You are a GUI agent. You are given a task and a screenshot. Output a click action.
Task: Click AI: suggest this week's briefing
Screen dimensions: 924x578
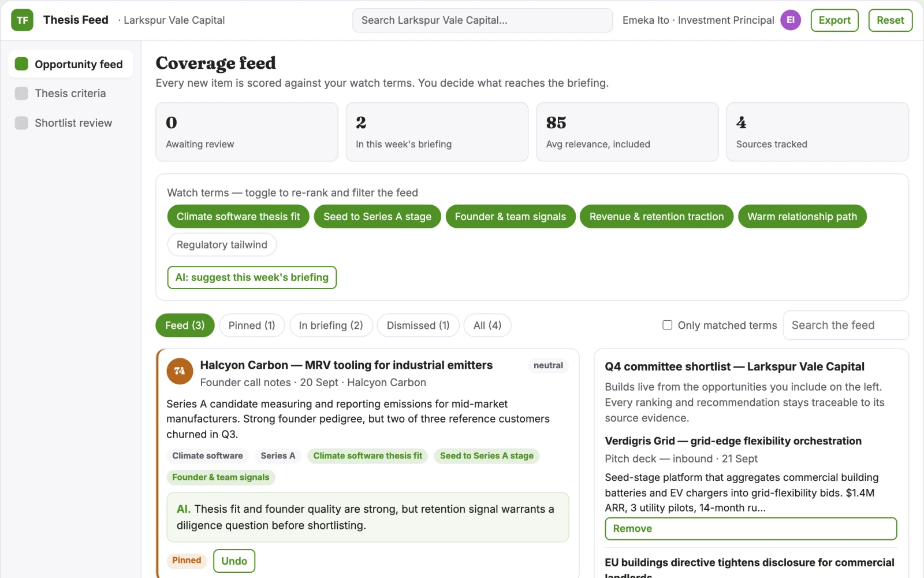tap(252, 277)
